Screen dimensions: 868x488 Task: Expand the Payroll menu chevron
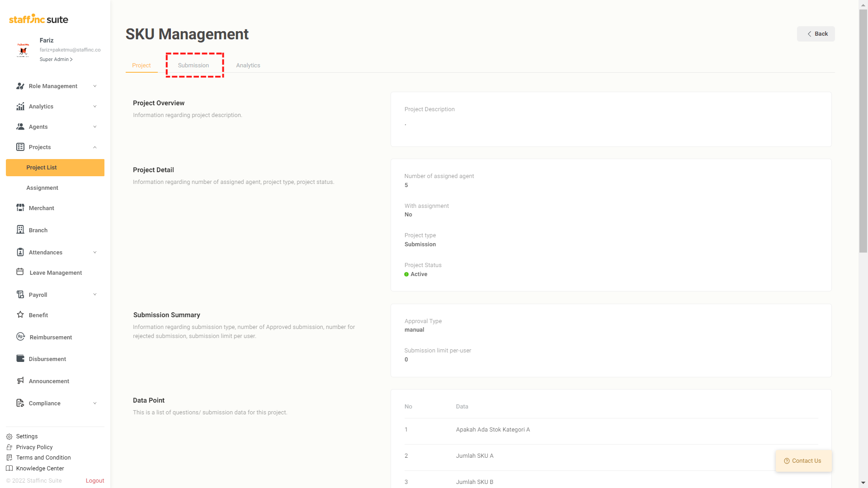(94, 295)
